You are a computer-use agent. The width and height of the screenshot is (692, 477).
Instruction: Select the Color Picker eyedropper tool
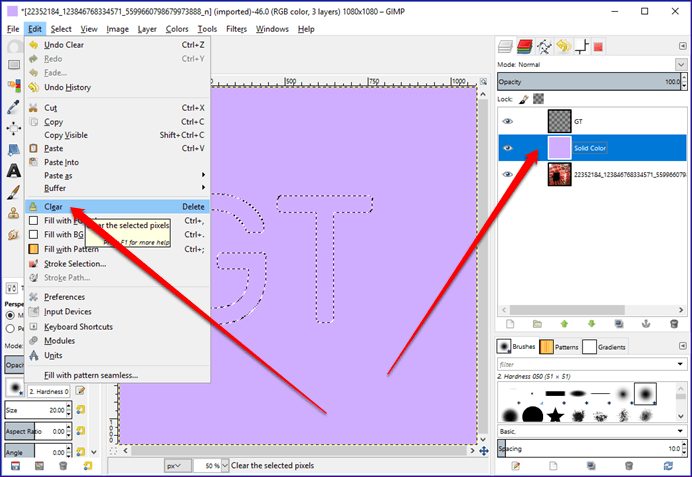[14, 107]
